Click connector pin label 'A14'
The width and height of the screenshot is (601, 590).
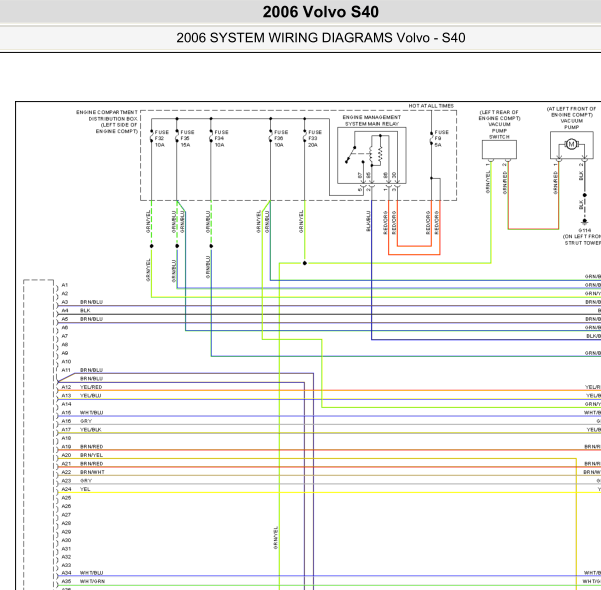(x=66, y=404)
